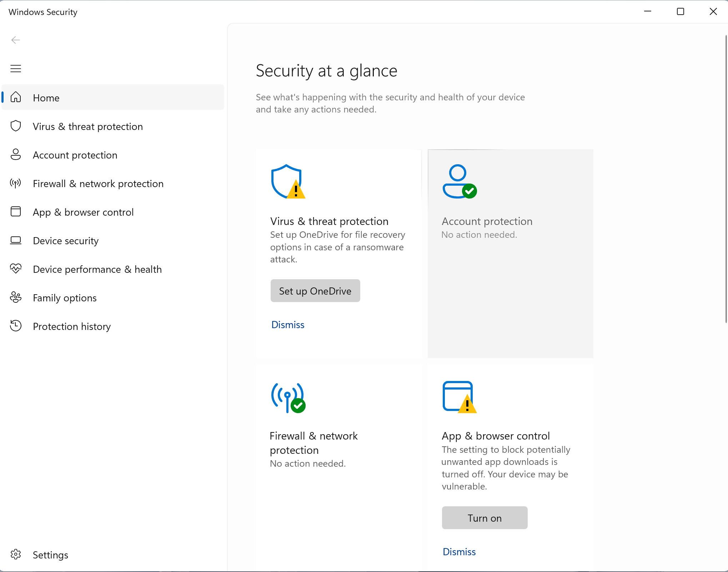Open Device security sidebar entry

66,241
